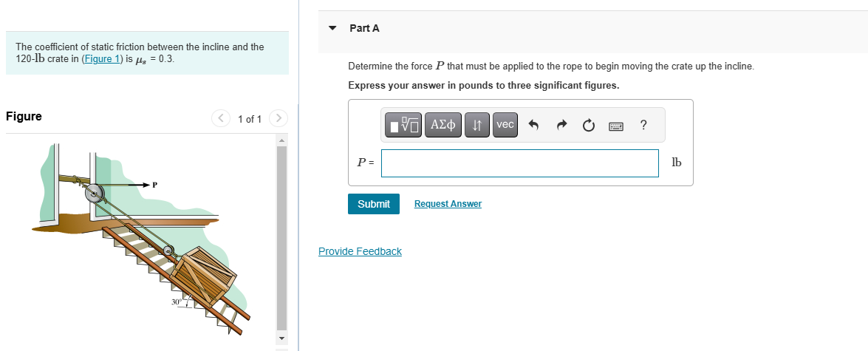Open help with the question mark icon
This screenshot has width=868, height=351.
643,125
